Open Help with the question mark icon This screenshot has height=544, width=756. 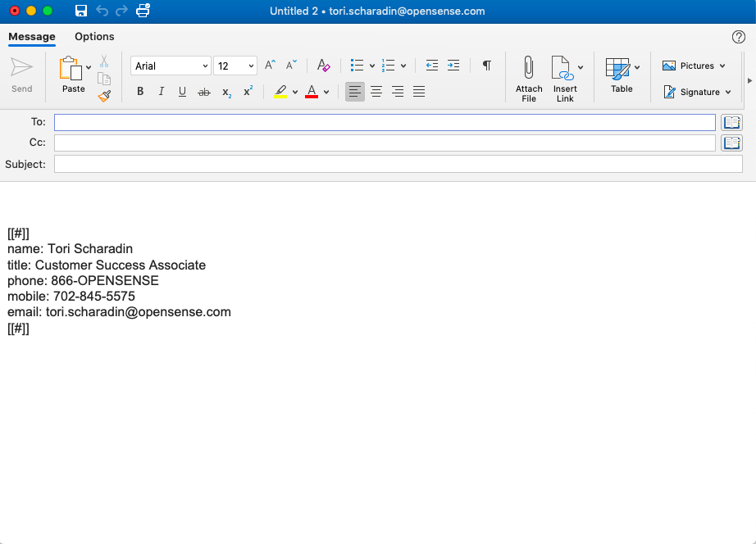738,37
